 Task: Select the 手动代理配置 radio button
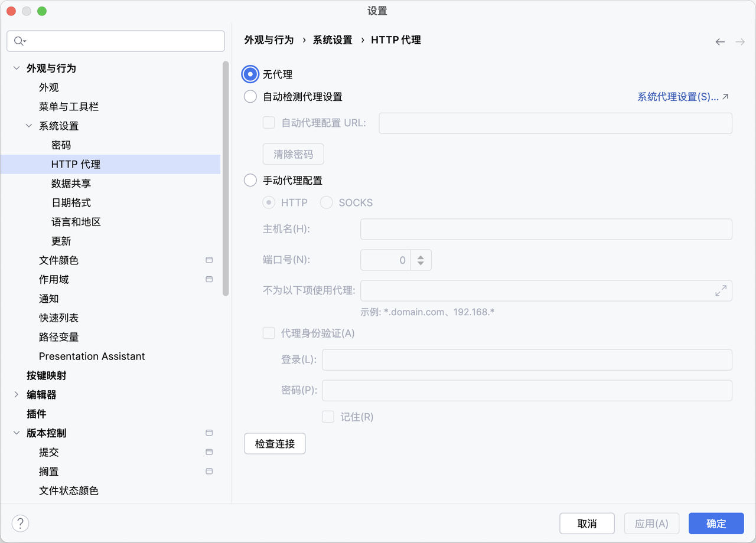(x=250, y=180)
